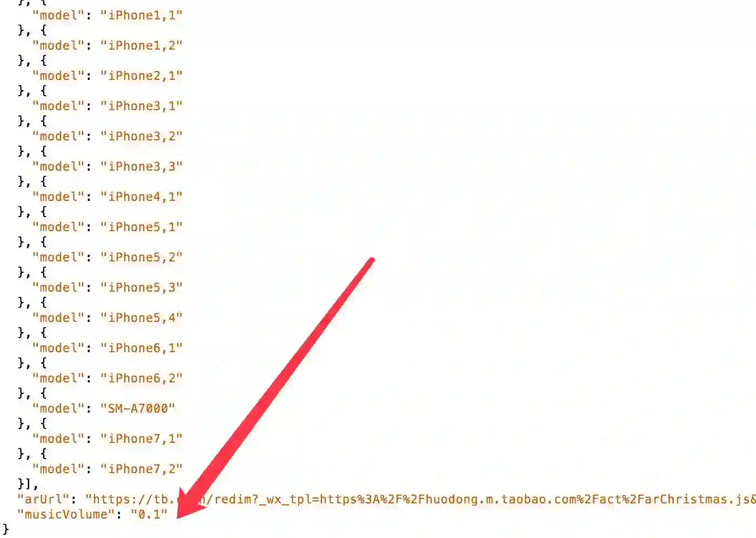Screen dimensions: 756x538
Task: Click the "musicVolume" key name
Action: (66, 514)
